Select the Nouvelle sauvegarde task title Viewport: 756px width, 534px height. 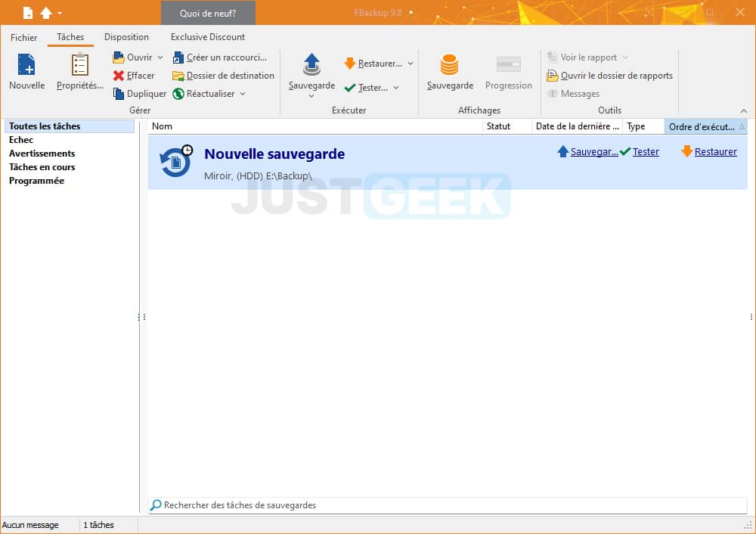[274, 154]
